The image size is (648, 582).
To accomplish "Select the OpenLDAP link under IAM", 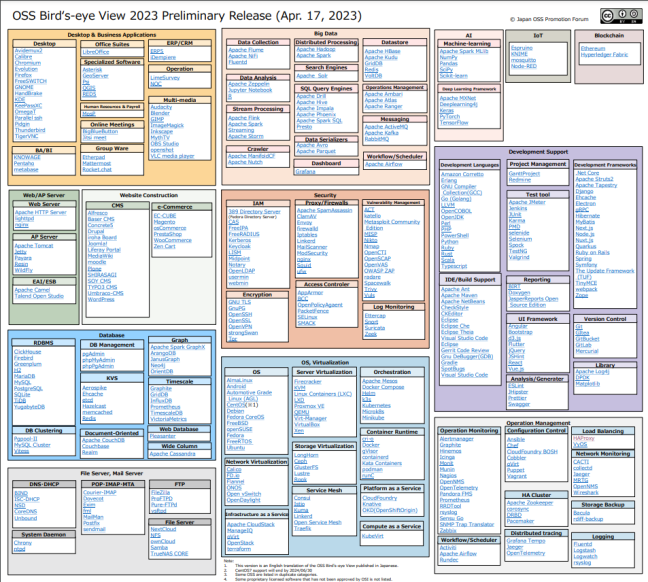I will click(x=241, y=270).
